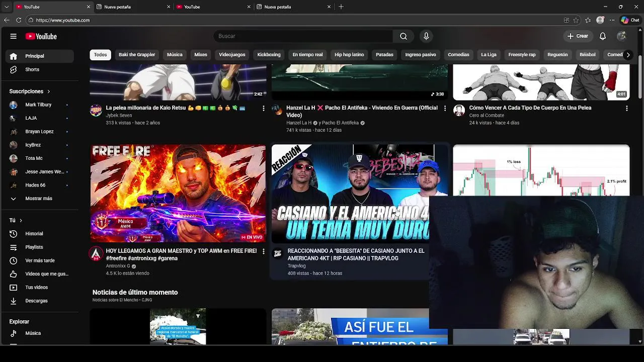This screenshot has width=644, height=362.
Task: Open Playlists in the sidebar
Action: [x=40, y=247]
